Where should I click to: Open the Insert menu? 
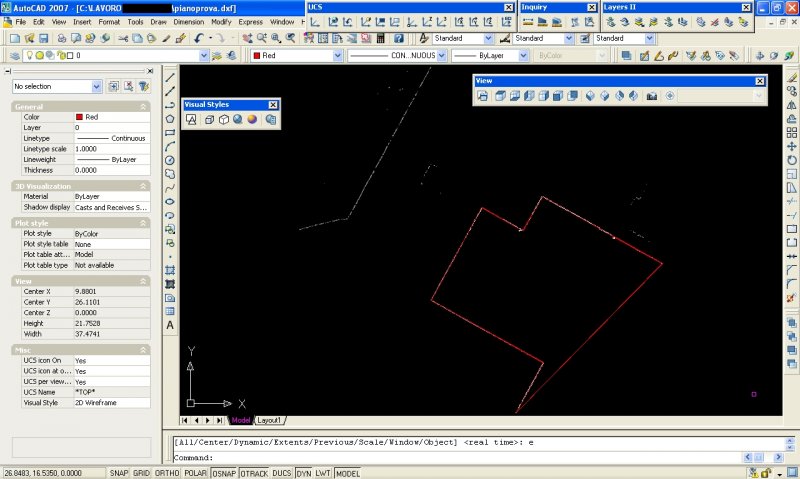pyautogui.click(x=82, y=22)
